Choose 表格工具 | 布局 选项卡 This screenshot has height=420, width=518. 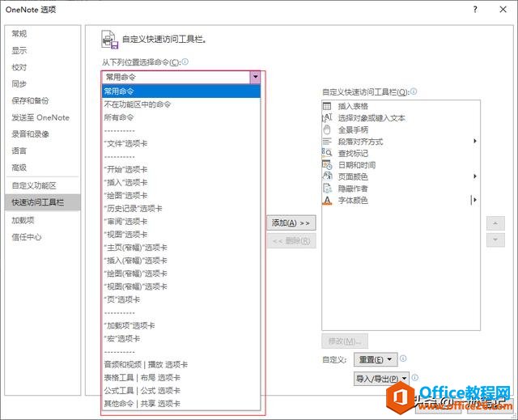tap(181, 378)
